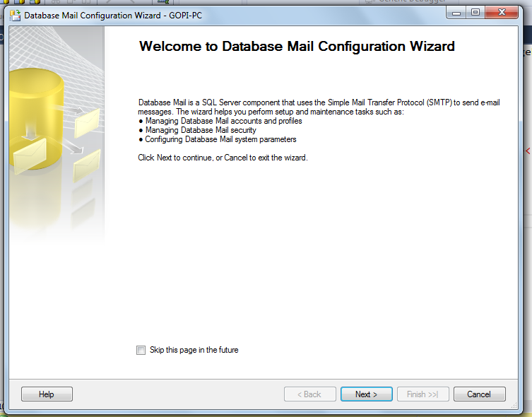The height and width of the screenshot is (417, 532).
Task: Click the wizard title bar icon
Action: pyautogui.click(x=15, y=16)
